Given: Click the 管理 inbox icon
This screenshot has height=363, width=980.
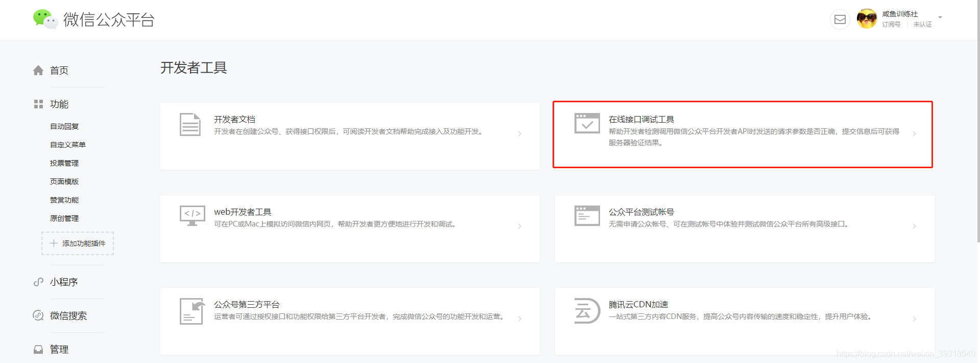Looking at the screenshot, I should pos(38,349).
